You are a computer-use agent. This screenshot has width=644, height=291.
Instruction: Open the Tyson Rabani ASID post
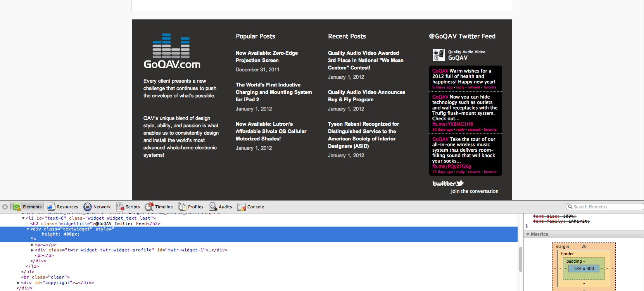point(363,135)
